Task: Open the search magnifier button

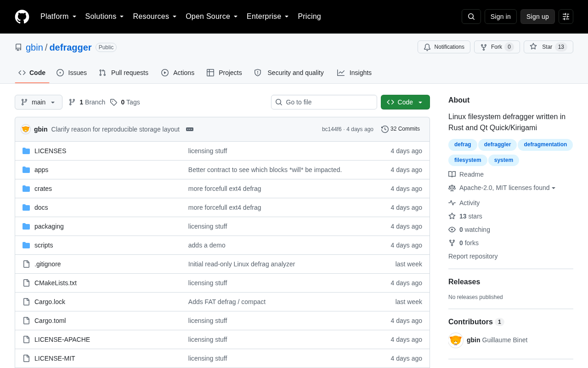Action: (471, 17)
